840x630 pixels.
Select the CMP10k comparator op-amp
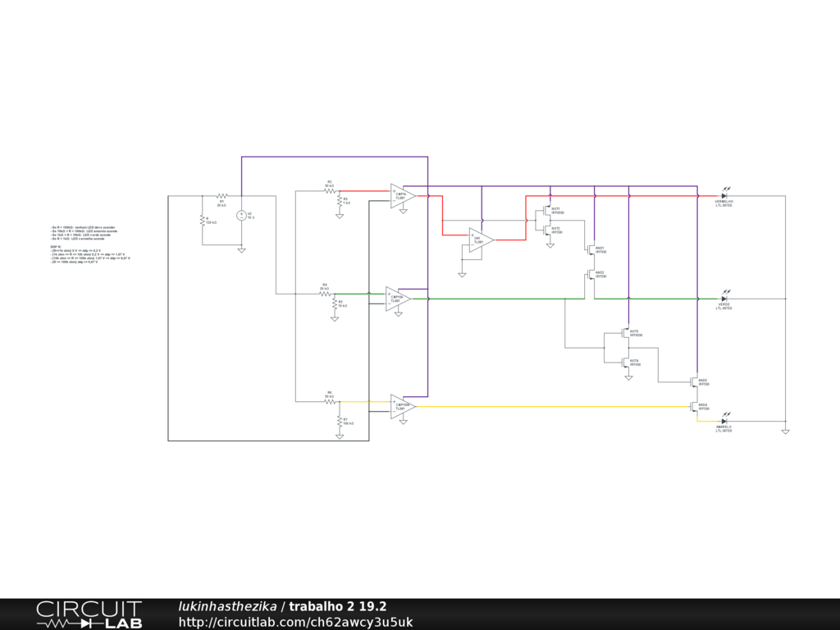tap(398, 299)
